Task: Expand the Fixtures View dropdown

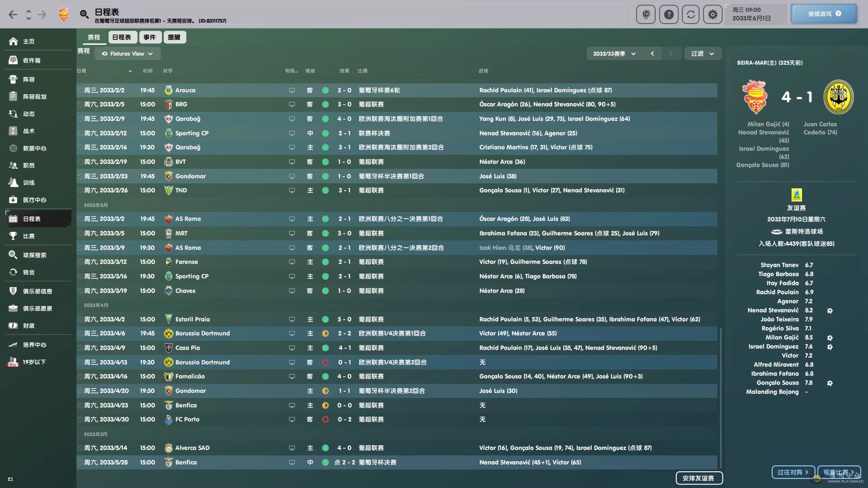Action: tap(128, 53)
